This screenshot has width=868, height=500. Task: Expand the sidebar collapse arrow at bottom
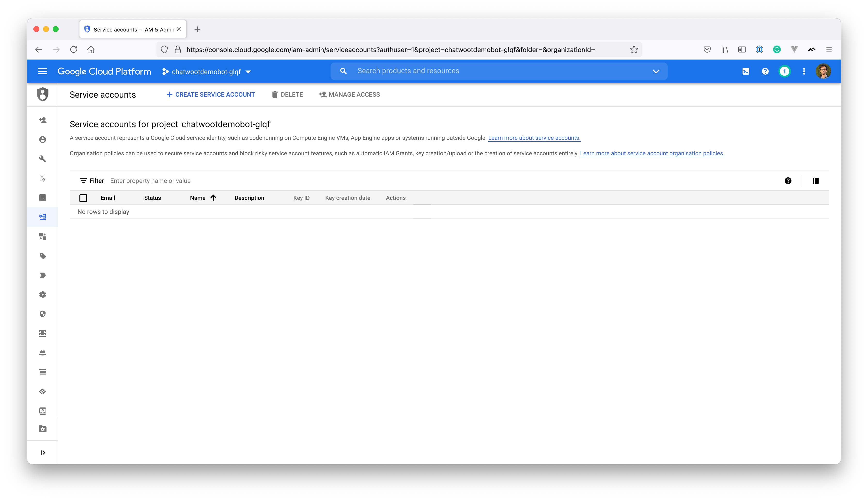[42, 452]
